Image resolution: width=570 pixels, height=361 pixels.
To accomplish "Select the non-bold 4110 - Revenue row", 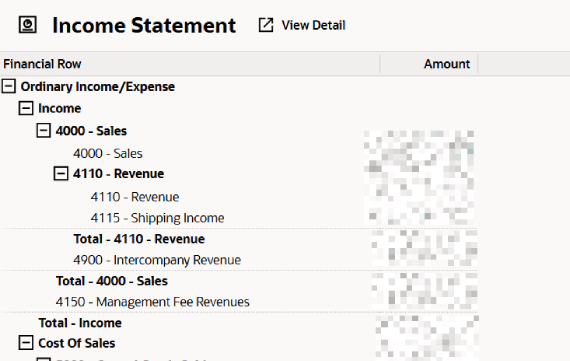I will click(135, 197).
